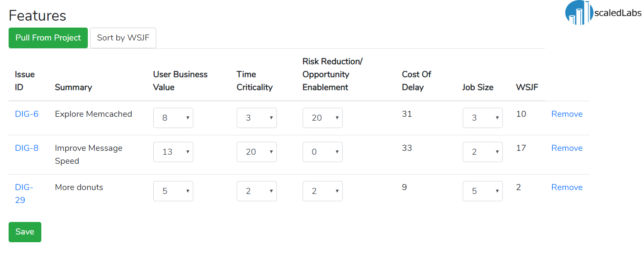
Task: Remove the Explore Memcached feature
Action: (567, 114)
